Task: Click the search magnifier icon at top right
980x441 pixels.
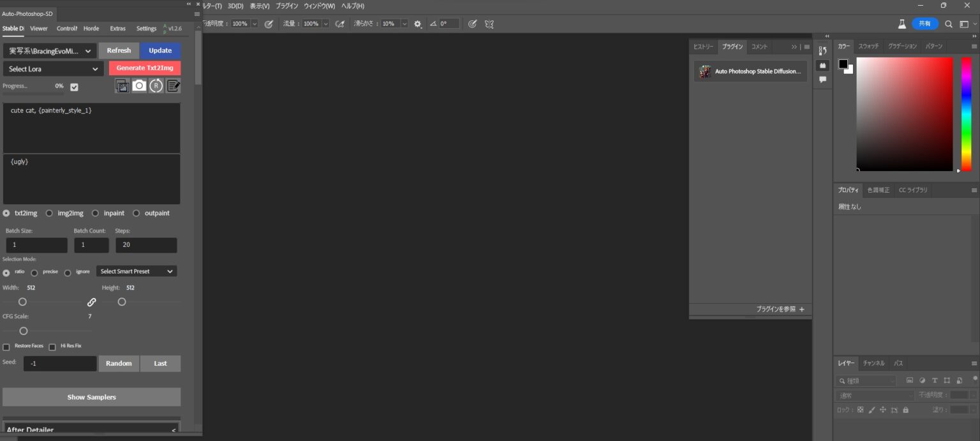Action: point(949,24)
